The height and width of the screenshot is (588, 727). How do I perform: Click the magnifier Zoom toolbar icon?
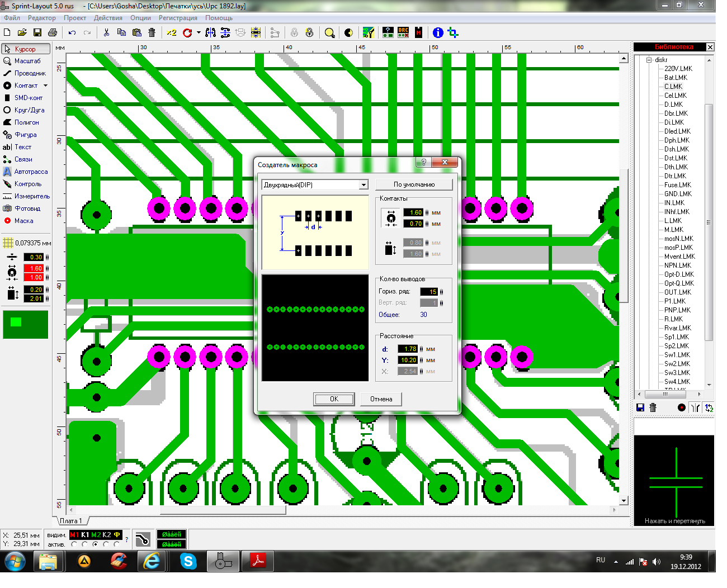[330, 33]
